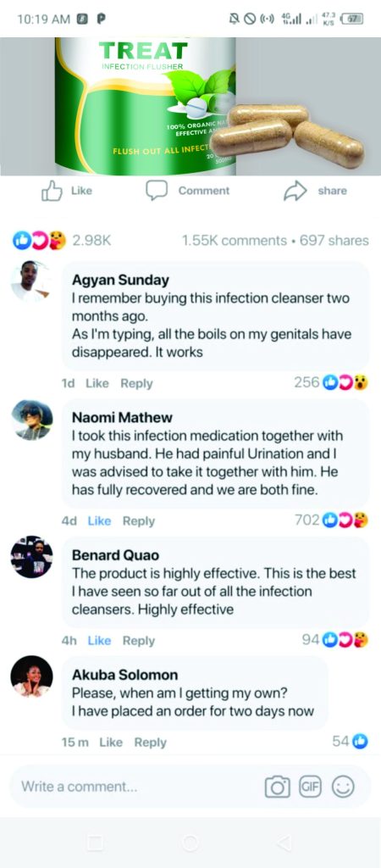Screen dimensions: 381x868
Task: Tap the Android home circle button
Action: pyautogui.click(x=190, y=843)
